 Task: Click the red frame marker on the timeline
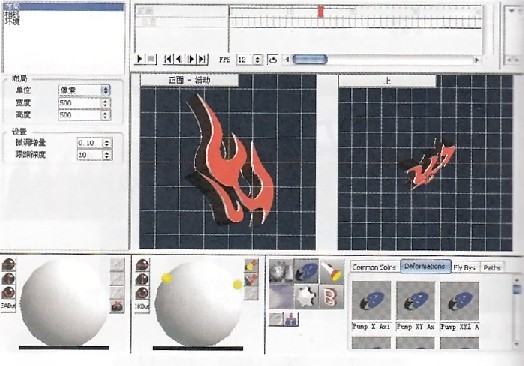click(x=320, y=12)
